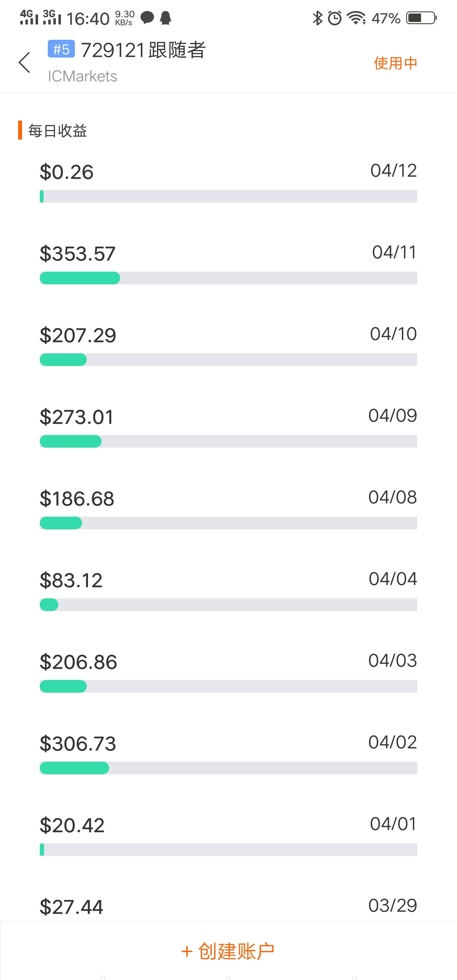Tap the 04/12 earnings progress bar
Screen dimensions: 457x980
point(228,196)
